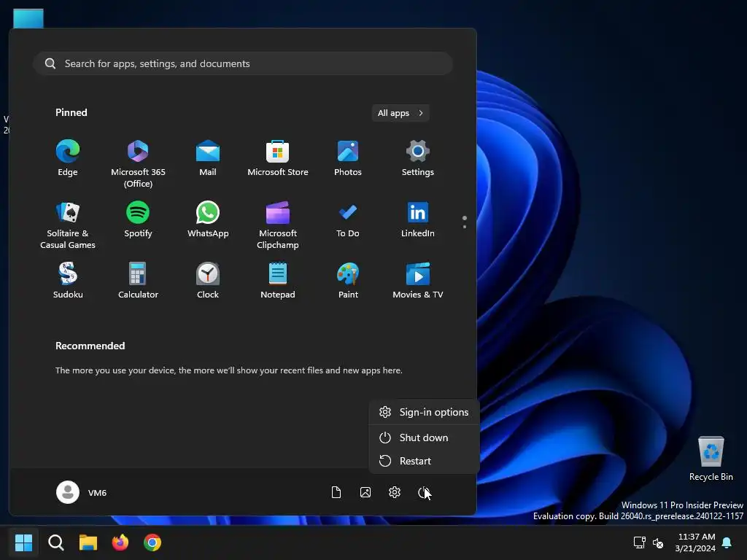The height and width of the screenshot is (560, 747).
Task: Open Solitaire & Casual Games
Action: [68, 225]
